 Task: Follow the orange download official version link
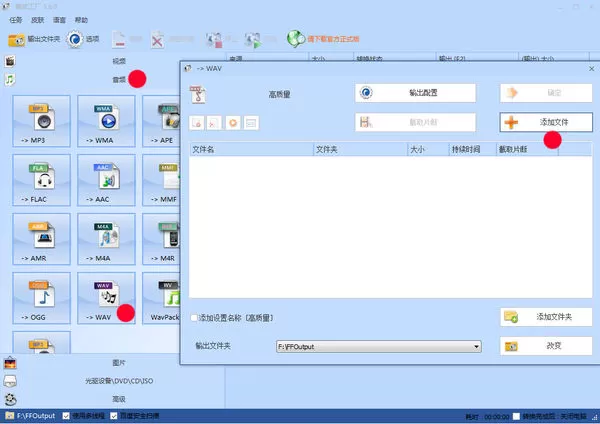(x=333, y=39)
